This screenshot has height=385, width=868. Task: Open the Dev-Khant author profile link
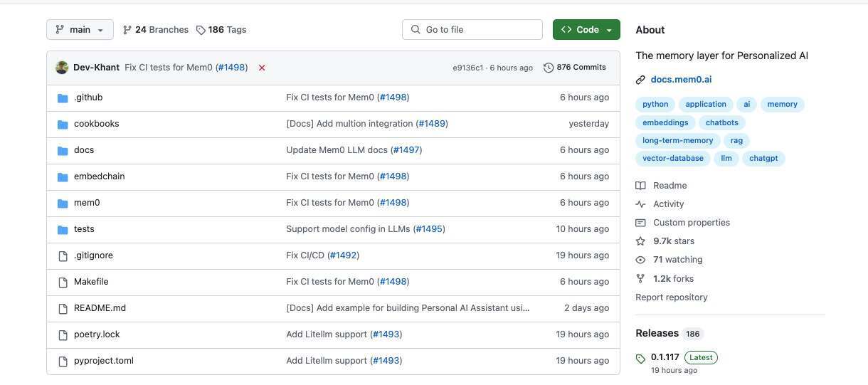click(96, 68)
